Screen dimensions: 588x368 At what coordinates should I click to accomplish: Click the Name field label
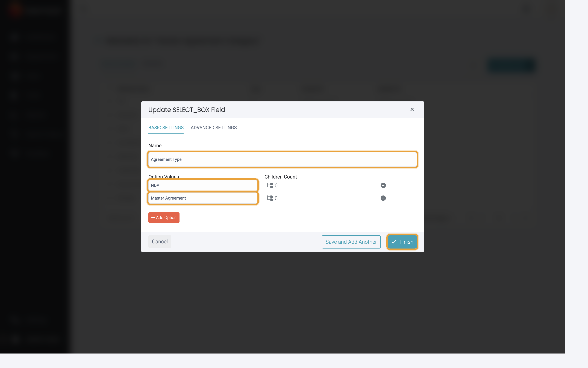tap(155, 145)
